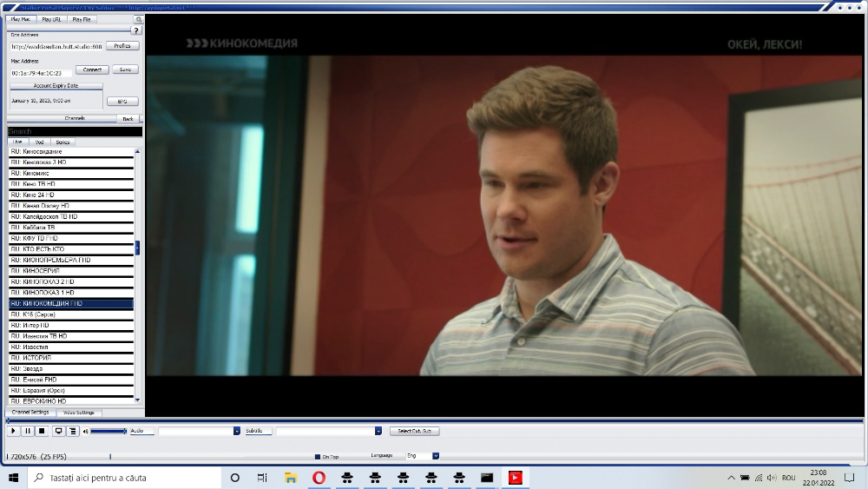The height and width of the screenshot is (489, 868).
Task: Select channel RU: КФУ ТВ FHD
Action: tap(71, 238)
